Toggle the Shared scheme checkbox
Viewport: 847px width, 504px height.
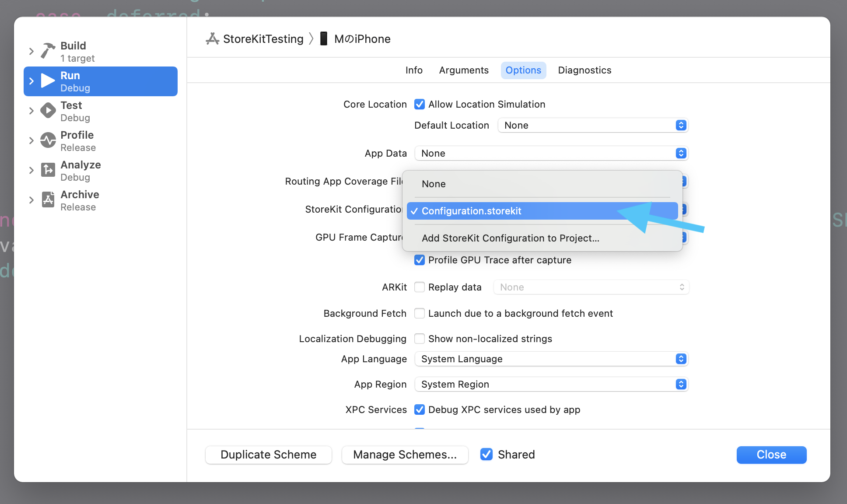tap(486, 455)
